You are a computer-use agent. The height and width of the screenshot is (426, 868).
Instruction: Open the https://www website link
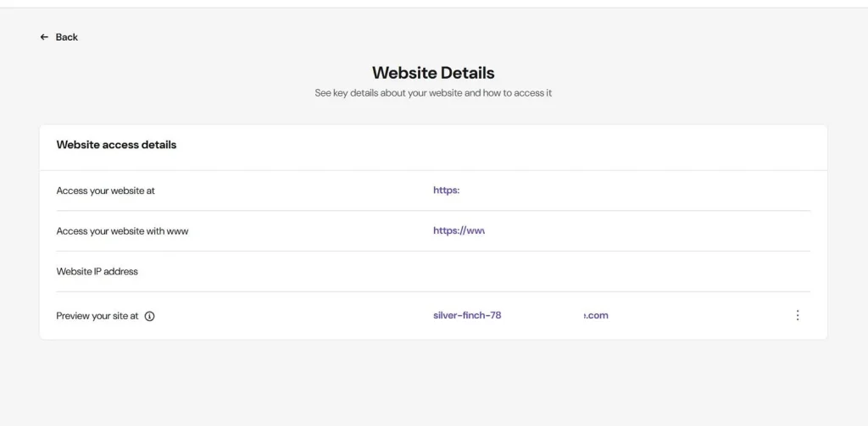pyautogui.click(x=459, y=231)
